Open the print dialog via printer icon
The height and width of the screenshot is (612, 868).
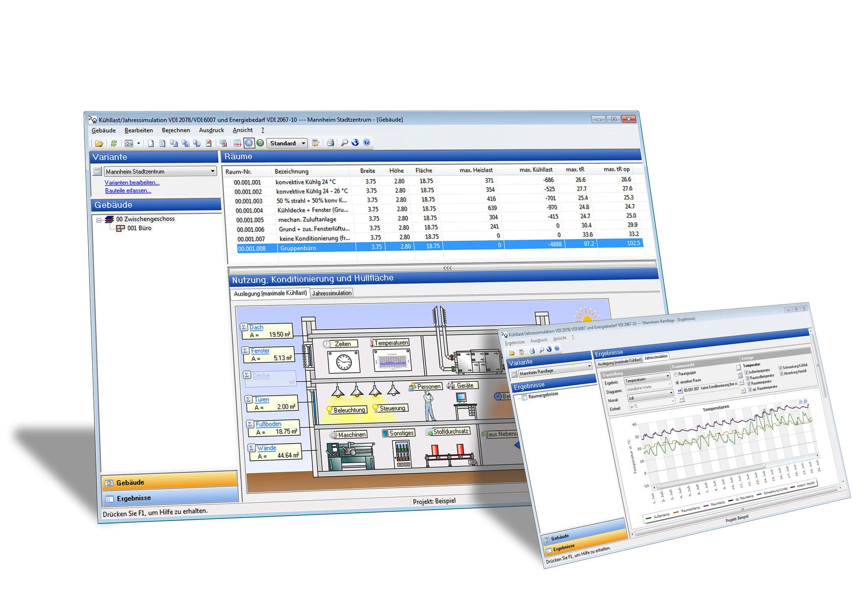[x=330, y=143]
